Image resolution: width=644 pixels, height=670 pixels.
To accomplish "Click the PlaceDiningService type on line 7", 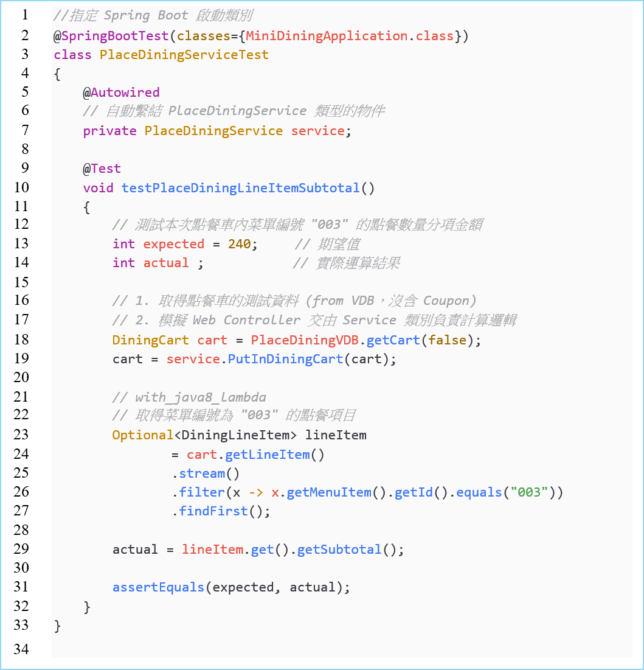I will (213, 131).
